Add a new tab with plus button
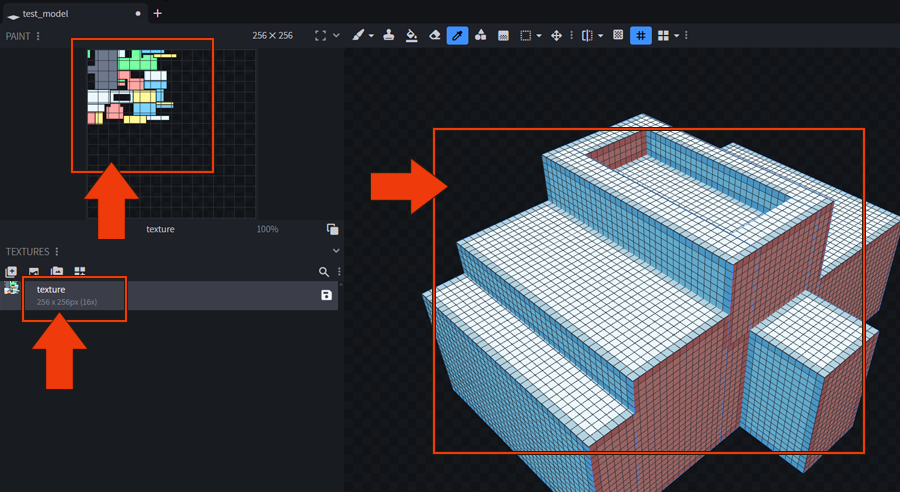Screen dimensions: 900x492 pyautogui.click(x=157, y=13)
